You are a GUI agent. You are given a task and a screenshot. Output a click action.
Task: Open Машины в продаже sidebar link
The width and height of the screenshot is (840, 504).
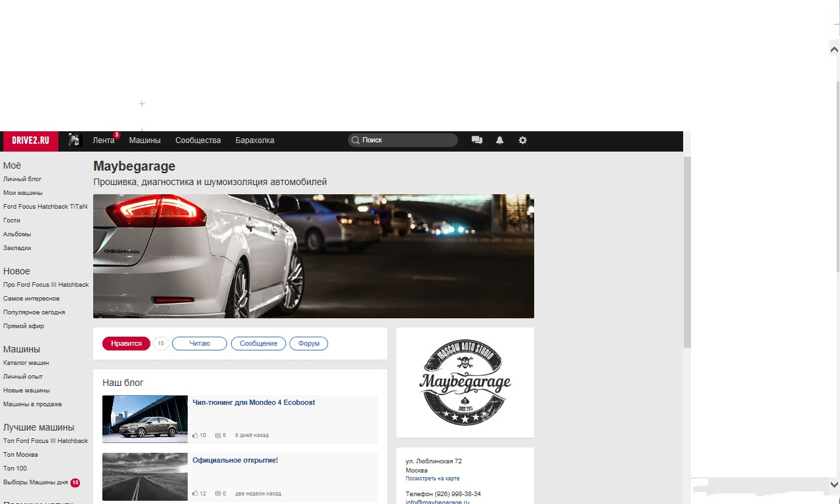[x=33, y=404]
